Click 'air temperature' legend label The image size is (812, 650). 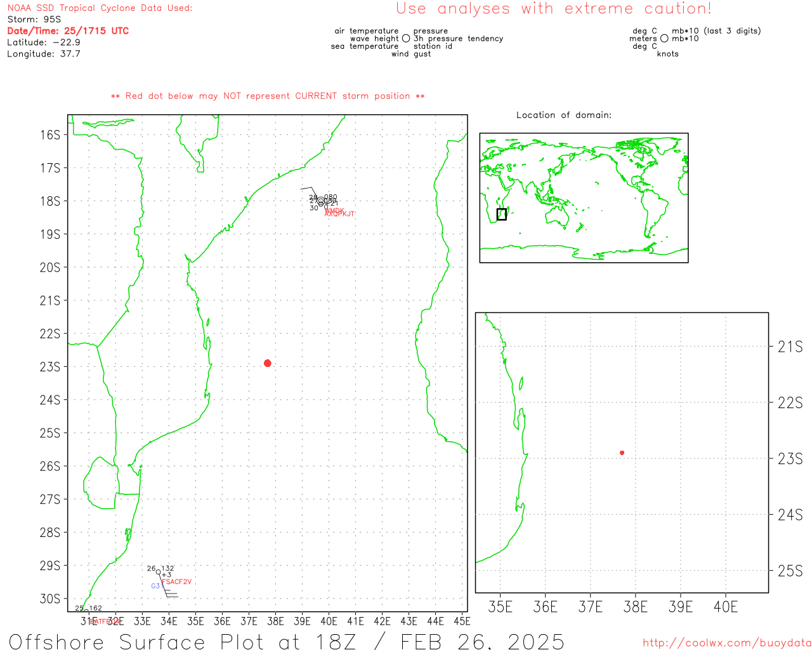pyautogui.click(x=367, y=31)
